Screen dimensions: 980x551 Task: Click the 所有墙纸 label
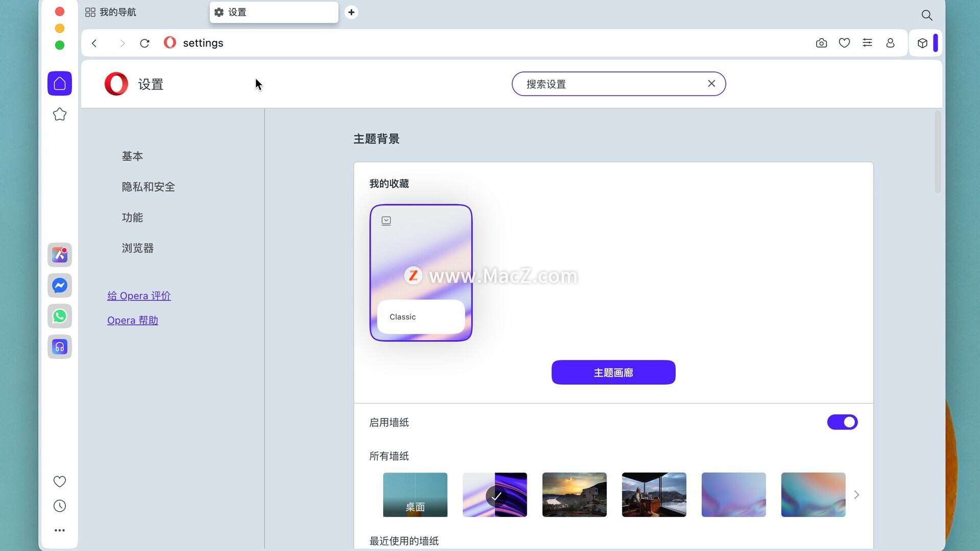(389, 456)
